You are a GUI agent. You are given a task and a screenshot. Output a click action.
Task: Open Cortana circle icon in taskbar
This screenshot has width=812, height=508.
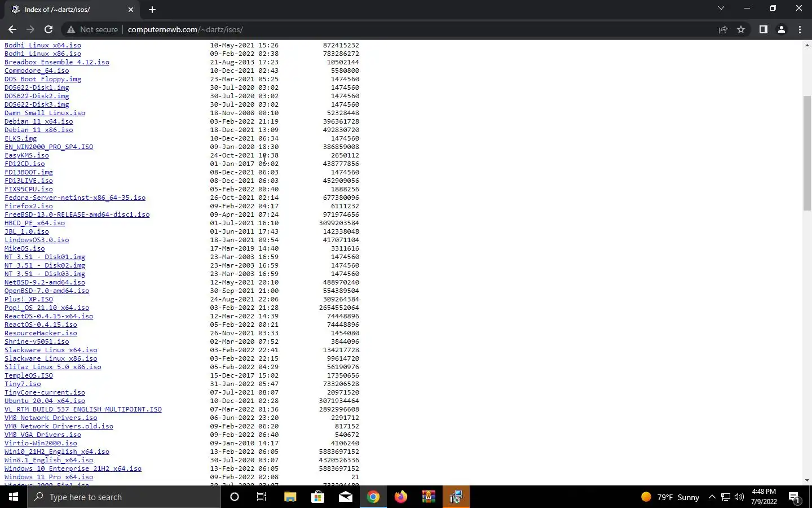pyautogui.click(x=235, y=497)
